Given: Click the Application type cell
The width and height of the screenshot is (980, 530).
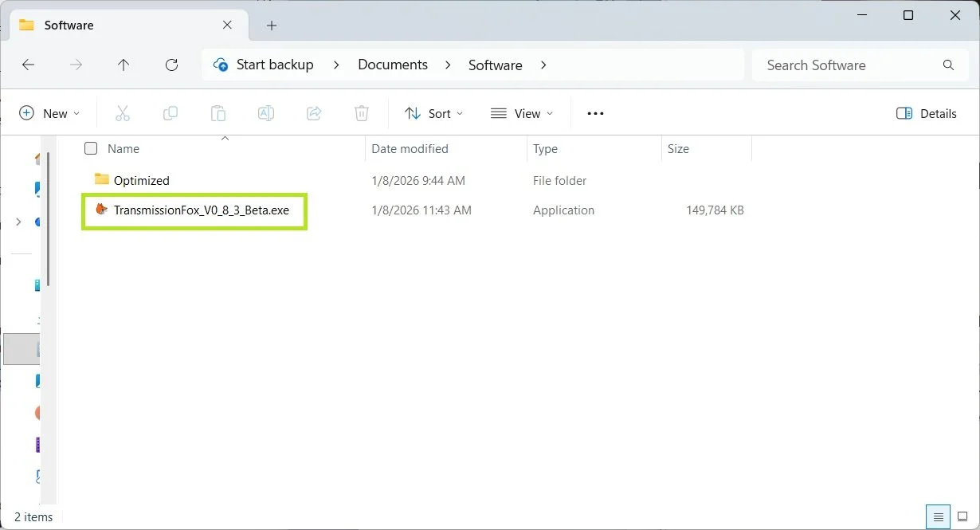Looking at the screenshot, I should pyautogui.click(x=563, y=210).
